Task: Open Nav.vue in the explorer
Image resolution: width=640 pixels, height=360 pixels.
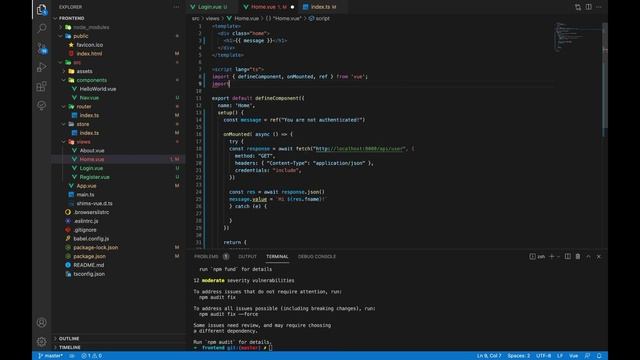Action: pos(89,98)
